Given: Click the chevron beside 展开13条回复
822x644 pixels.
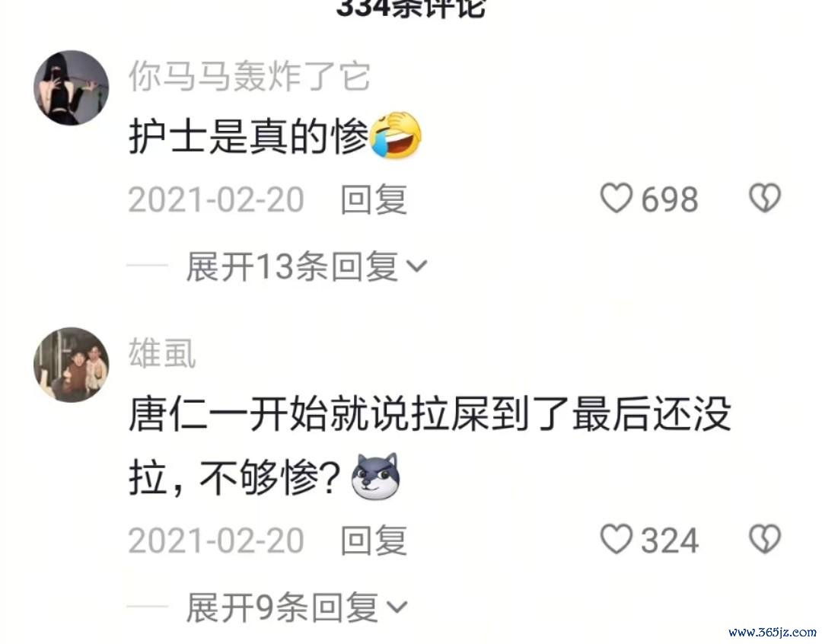Looking at the screenshot, I should point(417,267).
